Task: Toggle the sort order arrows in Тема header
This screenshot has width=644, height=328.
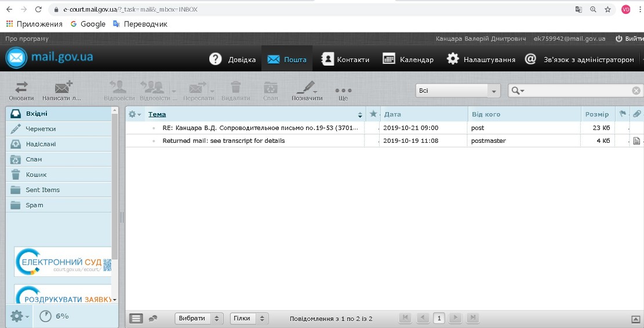Action: coord(360,115)
